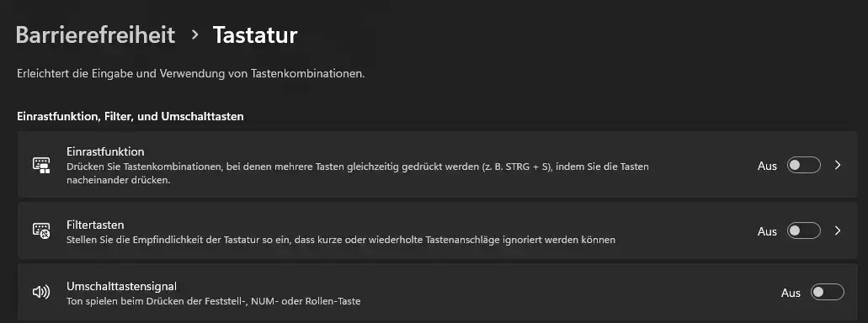Screen dimensions: 868x323
Task: Click the 'Aus' label beside the Einrastfunktion toggle
Action: point(767,166)
